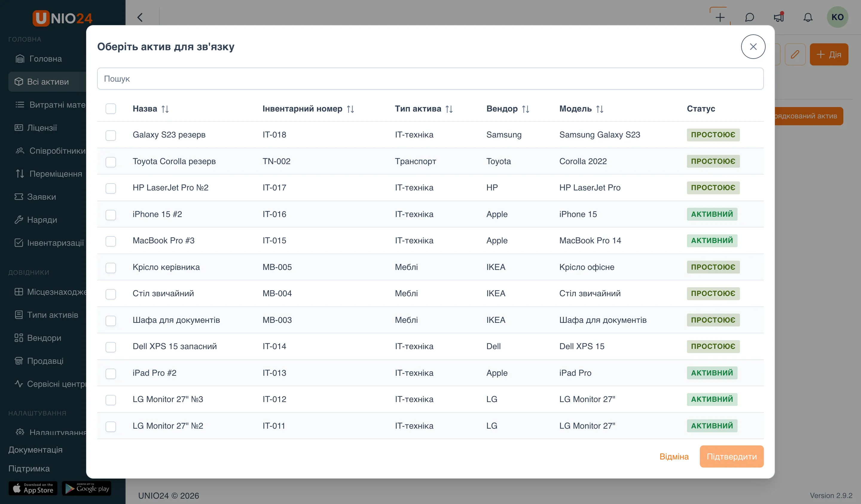This screenshot has height=504, width=861.
Task: Sort by Інвентарний номер arrows icon
Action: point(350,109)
